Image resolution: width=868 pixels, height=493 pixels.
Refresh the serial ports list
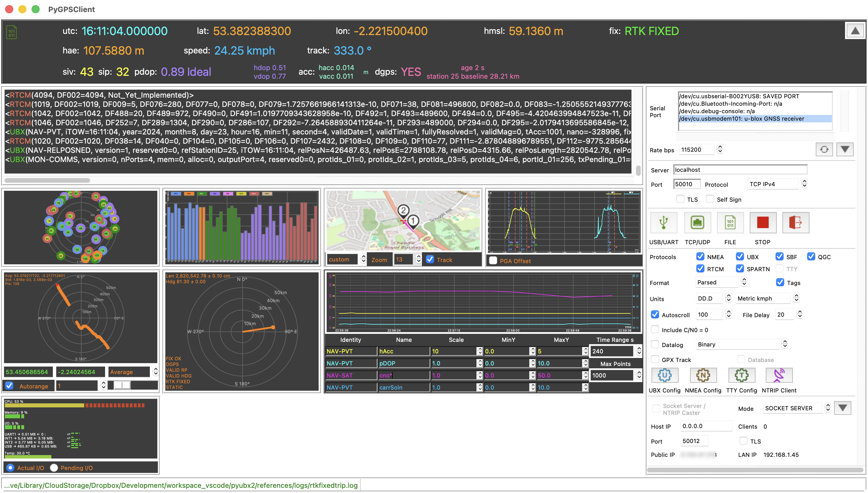pos(824,149)
